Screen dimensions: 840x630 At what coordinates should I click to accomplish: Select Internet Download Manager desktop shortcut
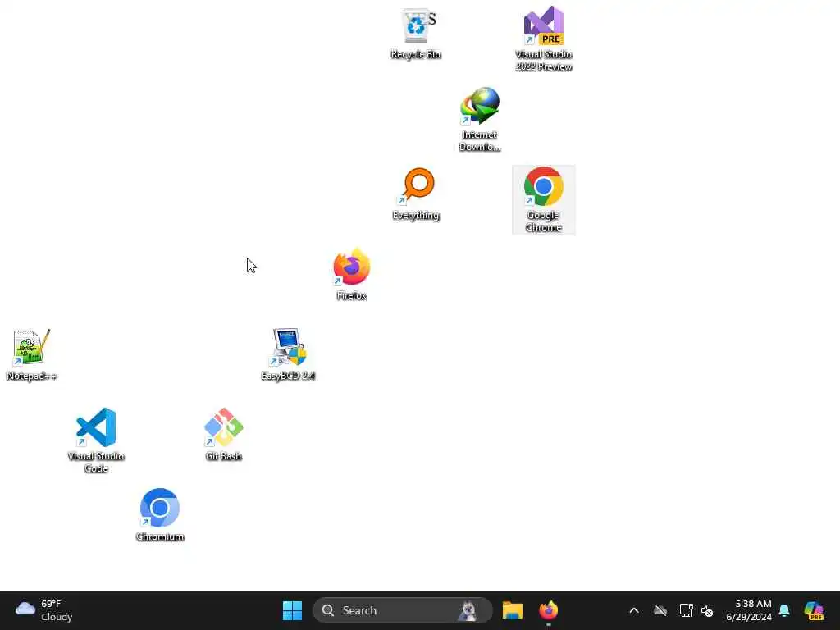pyautogui.click(x=480, y=119)
